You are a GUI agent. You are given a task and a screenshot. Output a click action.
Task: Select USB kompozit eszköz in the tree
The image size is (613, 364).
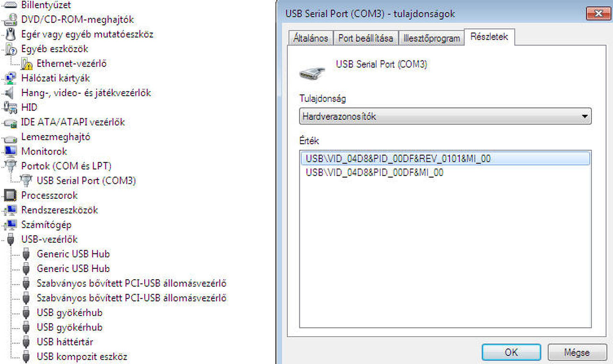(x=82, y=357)
